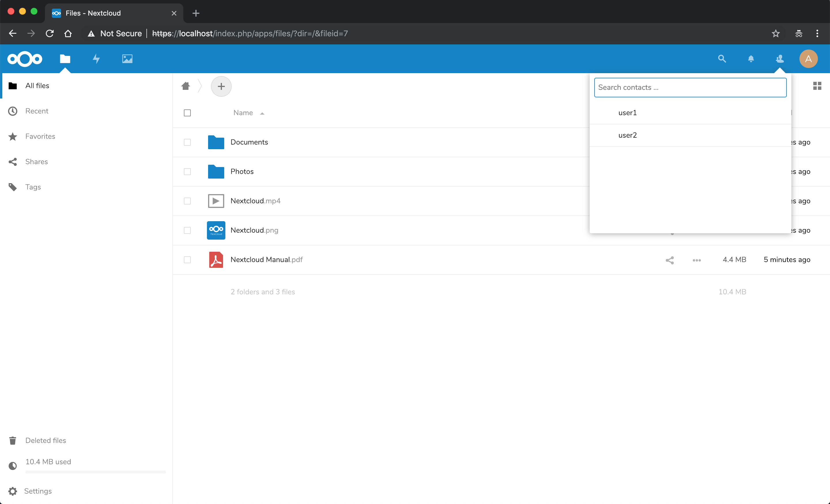Viewport: 830px width, 504px height.
Task: Check the box beside Documents folder
Action: pos(187,142)
